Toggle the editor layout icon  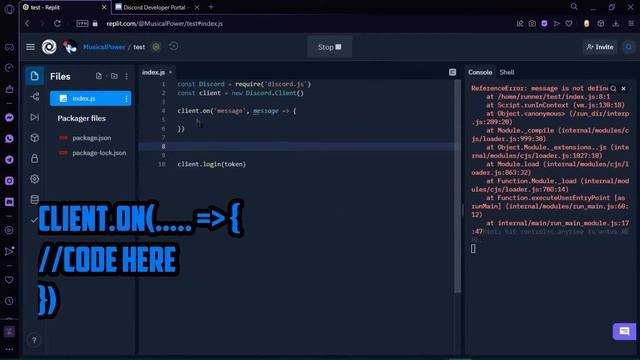[x=452, y=72]
